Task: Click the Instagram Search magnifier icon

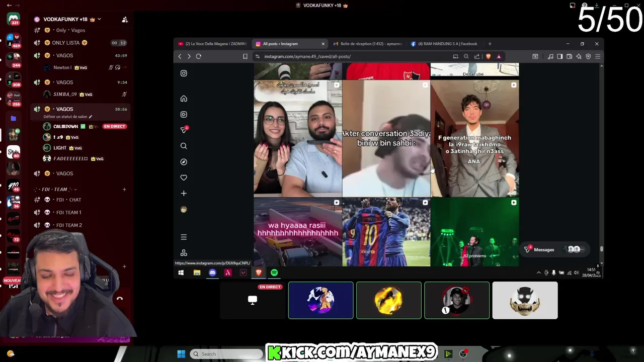Action: 184,146
